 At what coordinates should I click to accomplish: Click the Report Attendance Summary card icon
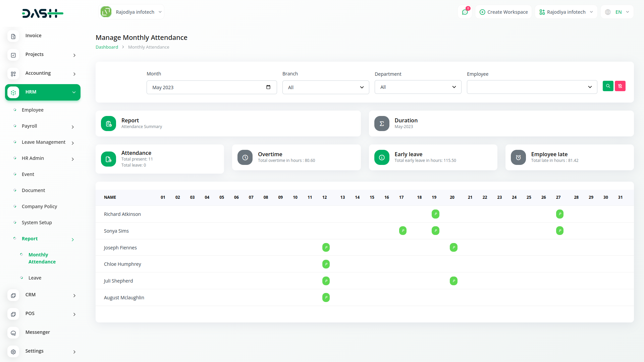[x=108, y=123]
